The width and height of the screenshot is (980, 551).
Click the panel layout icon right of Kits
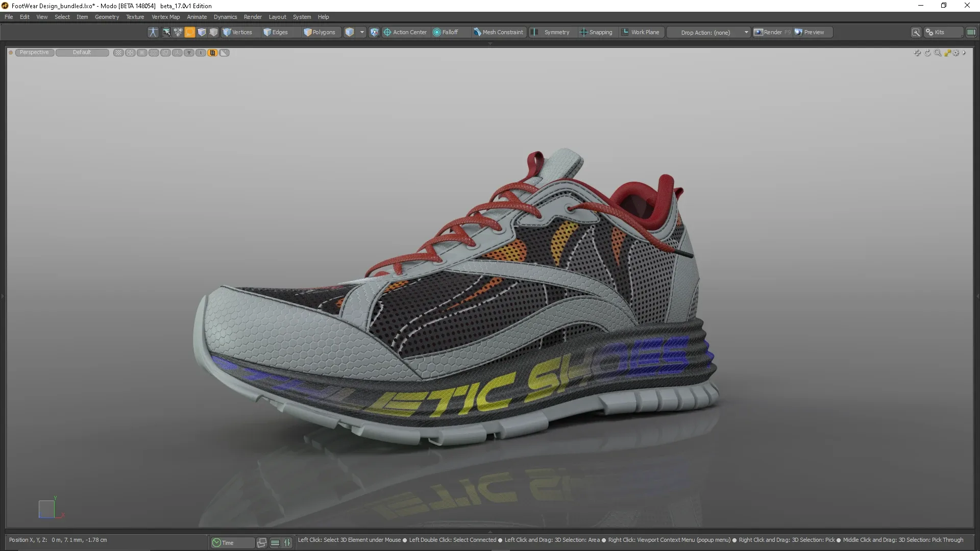pyautogui.click(x=971, y=32)
